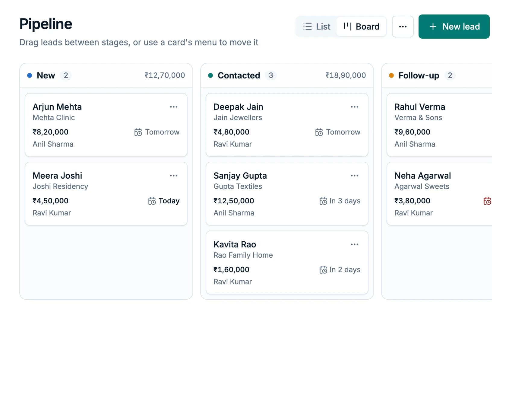Click the New column total ₹12,70,000
509x420 pixels.
point(165,75)
